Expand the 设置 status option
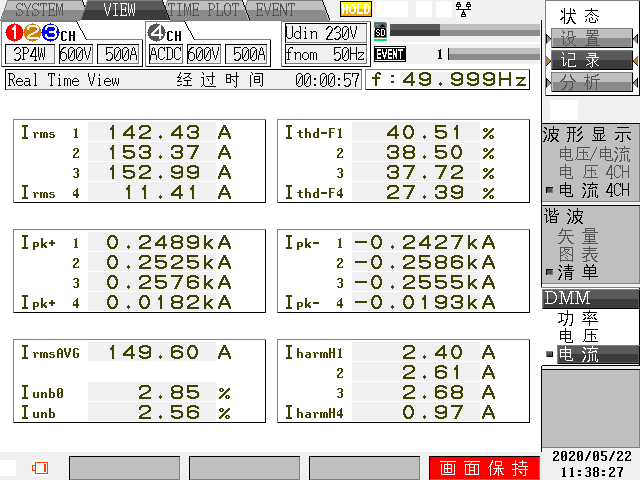The height and width of the screenshot is (480, 640). click(x=580, y=39)
